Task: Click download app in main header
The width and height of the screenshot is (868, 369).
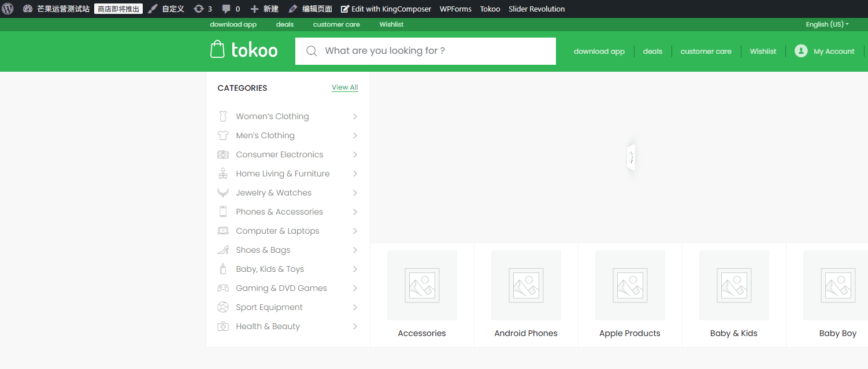Action: pyautogui.click(x=599, y=51)
